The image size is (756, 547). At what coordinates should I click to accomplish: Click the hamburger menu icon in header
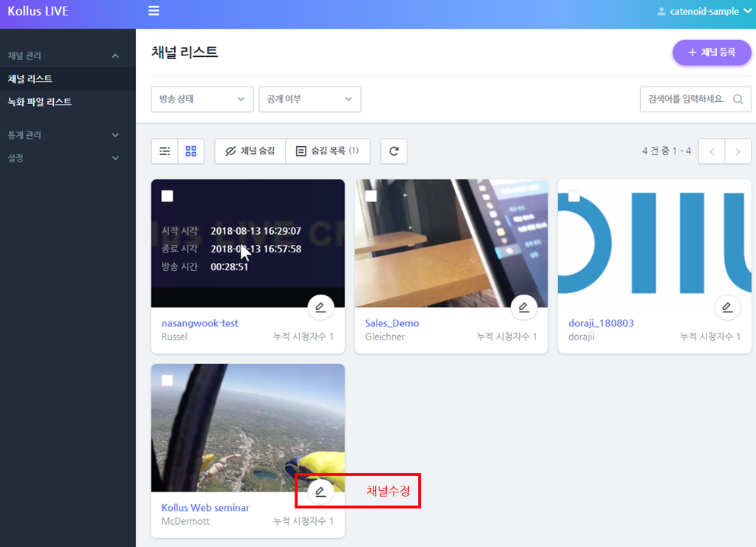pos(154,11)
